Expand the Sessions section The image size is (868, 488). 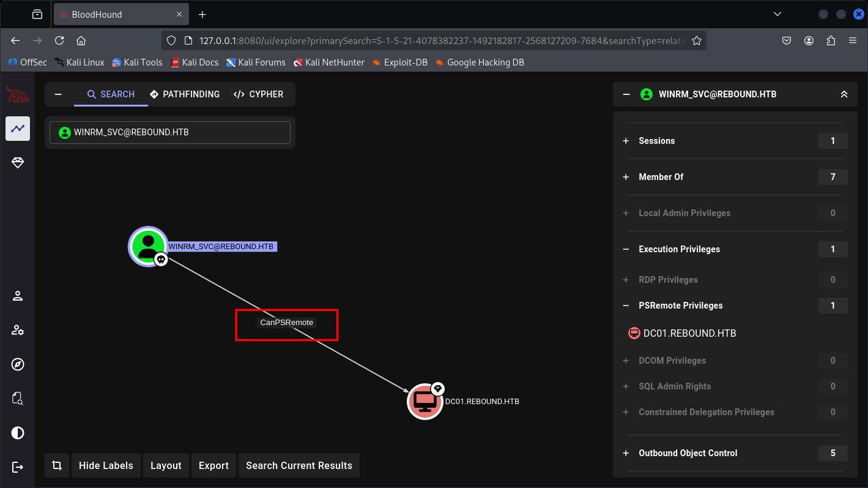pos(626,141)
